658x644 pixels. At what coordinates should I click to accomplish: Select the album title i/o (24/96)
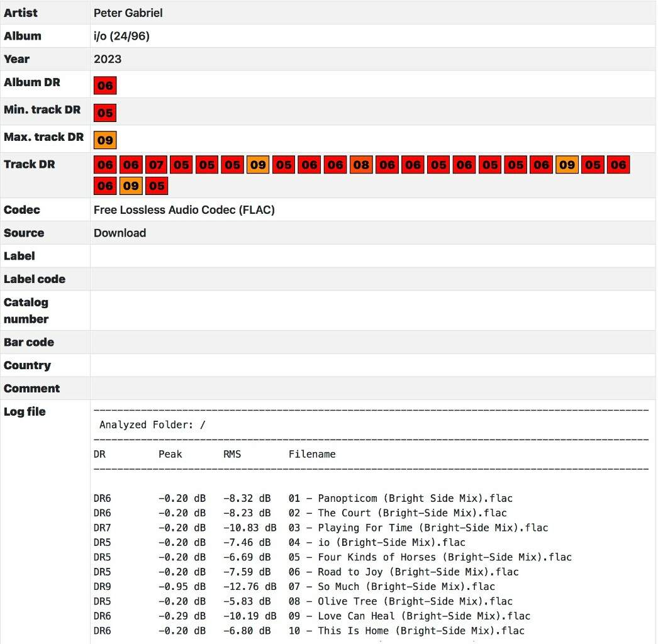[121, 36]
